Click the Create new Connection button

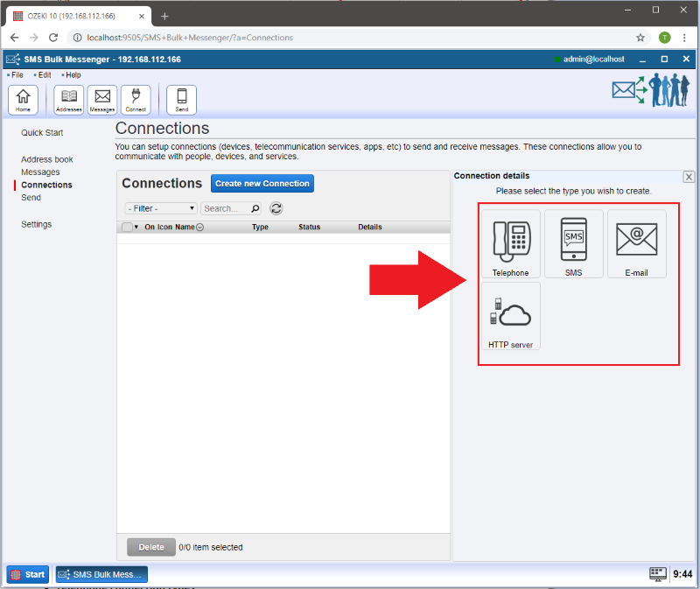coord(262,184)
